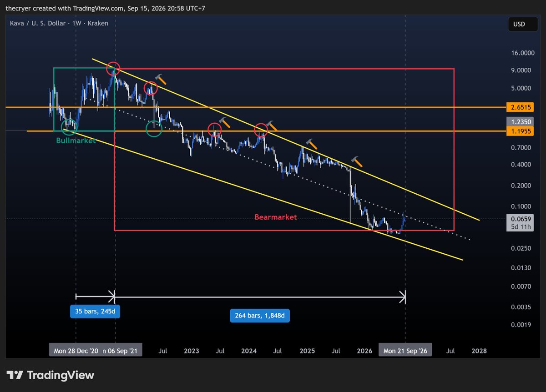Click the 9.0000 price axis value
This screenshot has width=546, height=392.
[521, 70]
